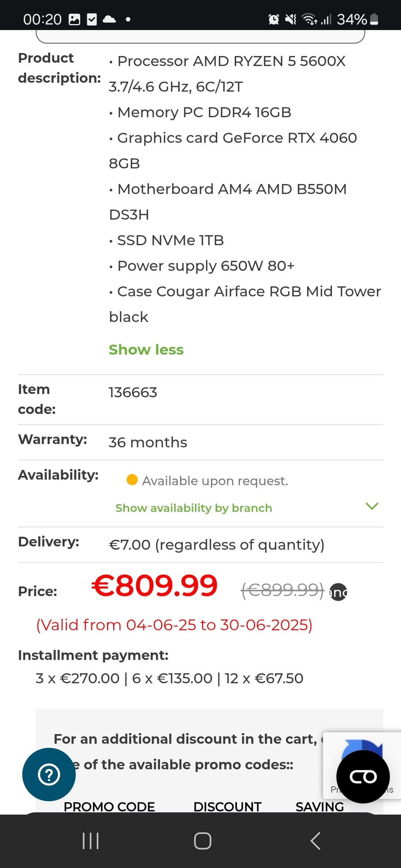Tap the gallery image notification icon

click(75, 19)
